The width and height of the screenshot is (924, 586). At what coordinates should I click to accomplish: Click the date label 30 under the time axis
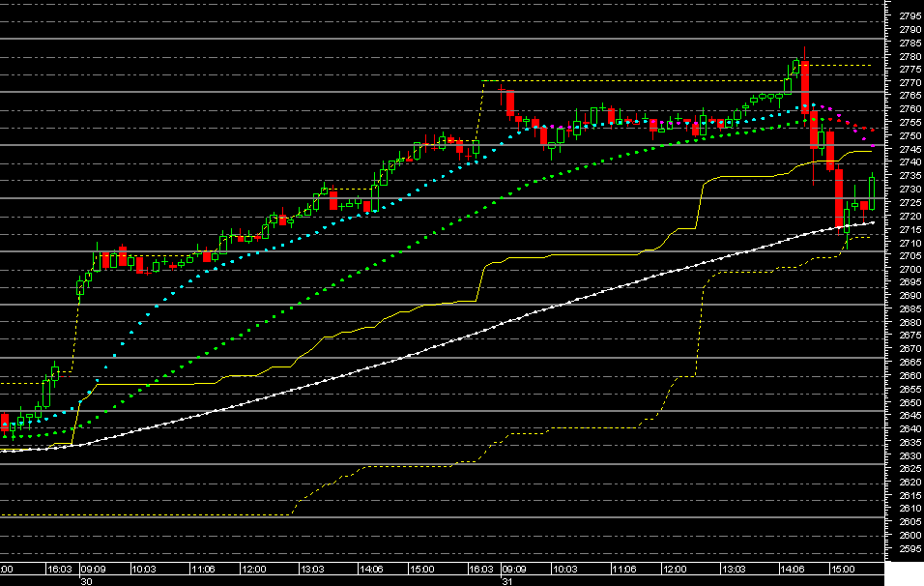pos(86,581)
